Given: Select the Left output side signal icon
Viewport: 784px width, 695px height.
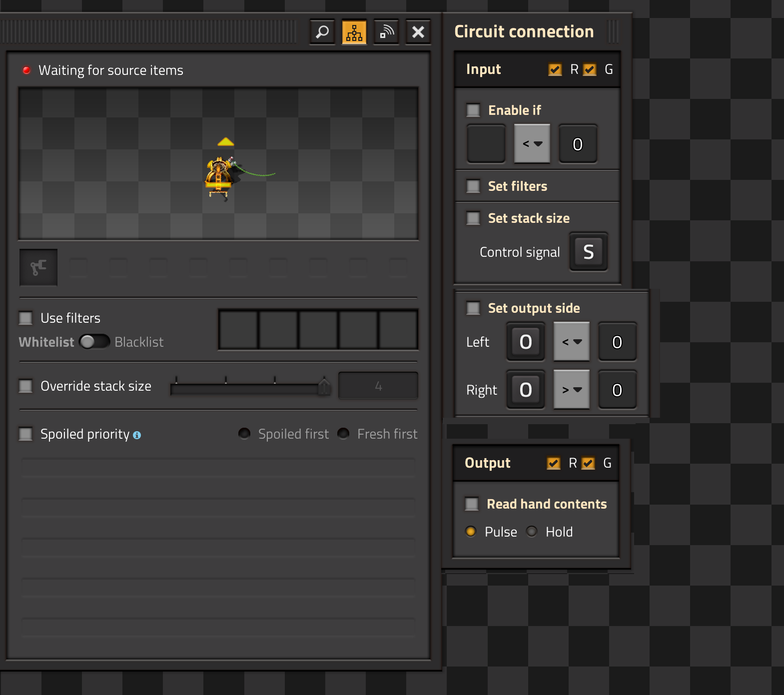Looking at the screenshot, I should [x=526, y=342].
